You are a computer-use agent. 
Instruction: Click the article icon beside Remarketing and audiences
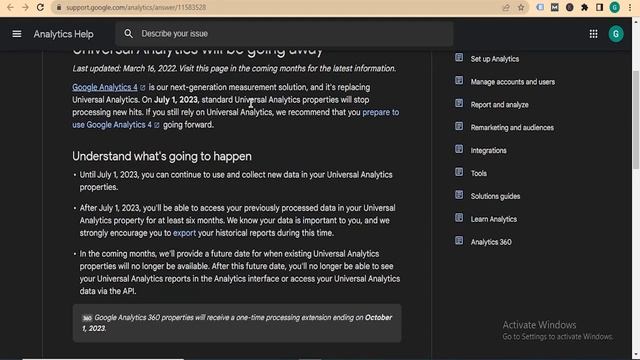(x=459, y=126)
